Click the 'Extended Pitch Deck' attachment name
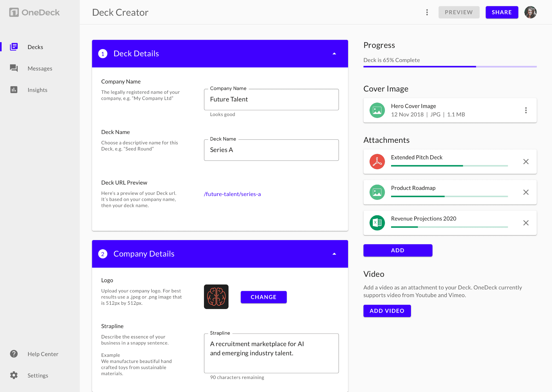The image size is (552, 392). pyautogui.click(x=416, y=157)
